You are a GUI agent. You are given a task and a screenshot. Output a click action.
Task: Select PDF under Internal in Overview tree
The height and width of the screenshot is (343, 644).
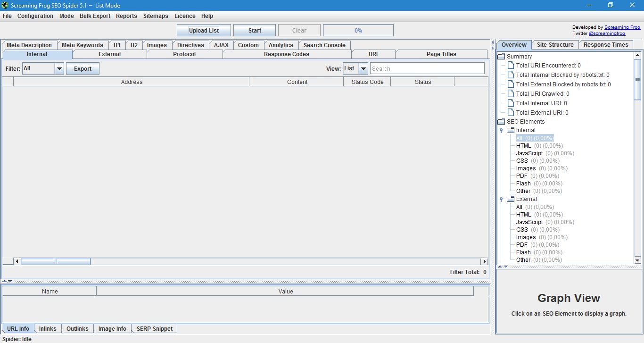click(x=537, y=176)
